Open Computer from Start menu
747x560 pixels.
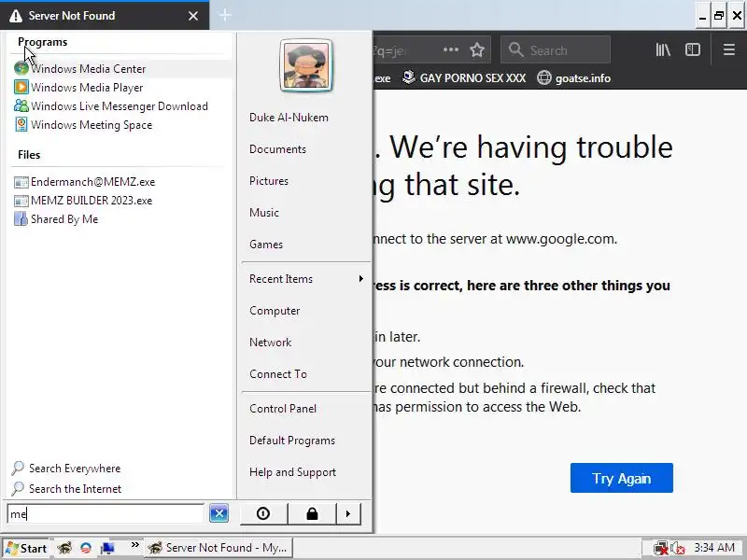pos(275,311)
